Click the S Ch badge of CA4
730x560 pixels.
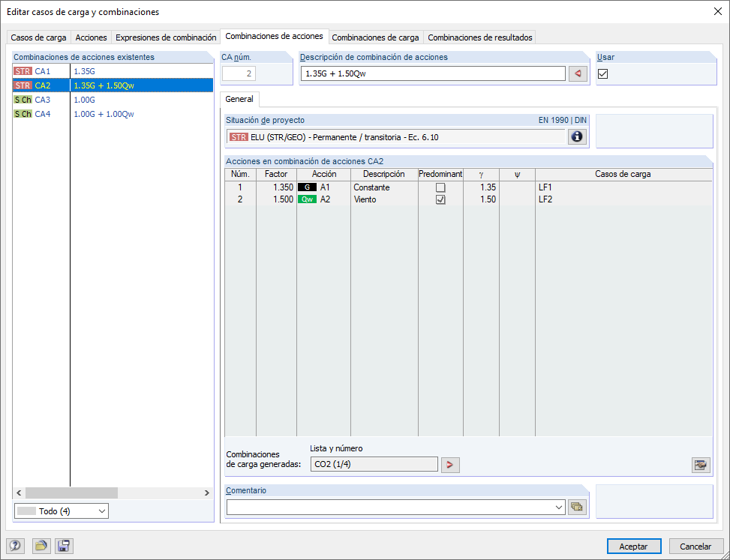(23, 114)
